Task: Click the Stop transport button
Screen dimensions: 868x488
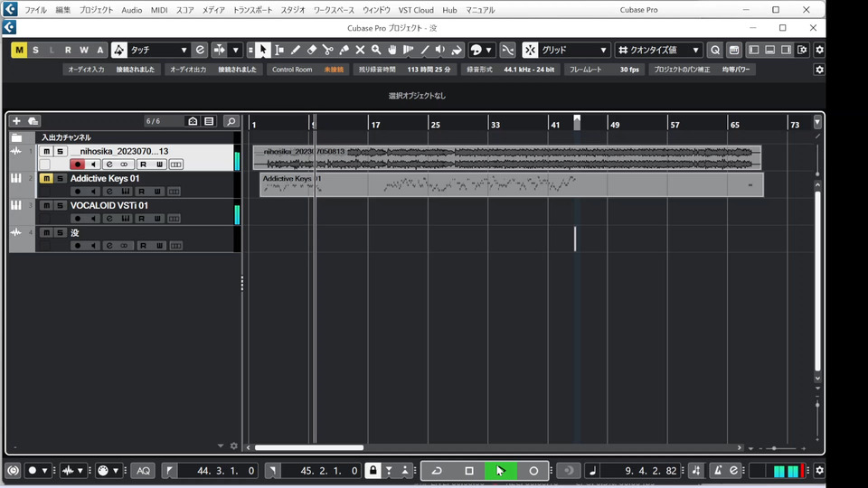Action: coord(469,471)
